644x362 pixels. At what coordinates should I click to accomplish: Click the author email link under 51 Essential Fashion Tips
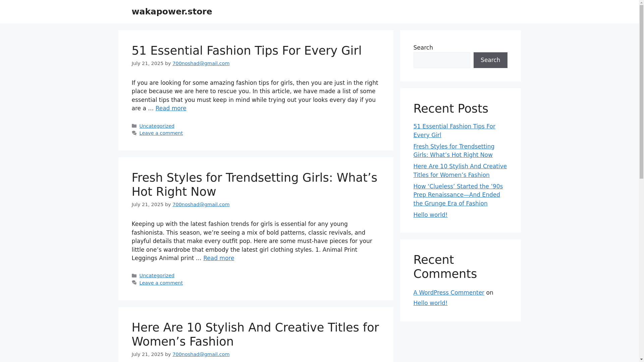pos(201,63)
